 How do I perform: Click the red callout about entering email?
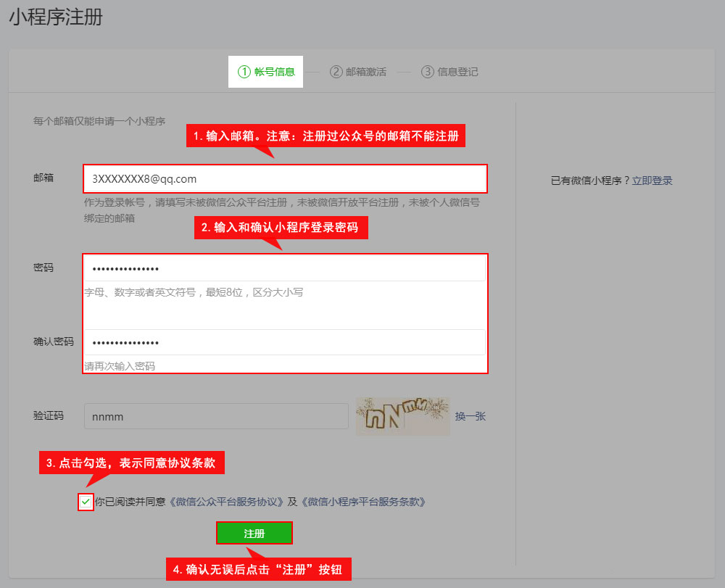[326, 136]
